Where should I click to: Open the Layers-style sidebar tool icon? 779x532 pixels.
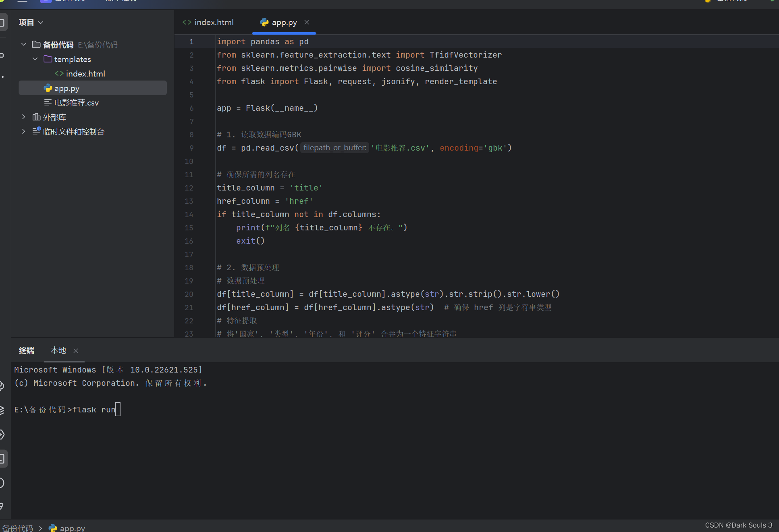pyautogui.click(x=2, y=410)
